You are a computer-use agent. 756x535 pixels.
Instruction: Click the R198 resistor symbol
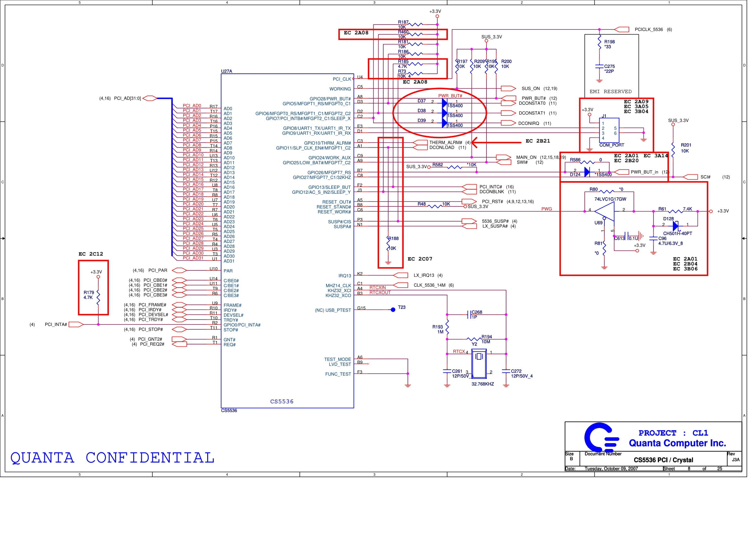pos(599,42)
